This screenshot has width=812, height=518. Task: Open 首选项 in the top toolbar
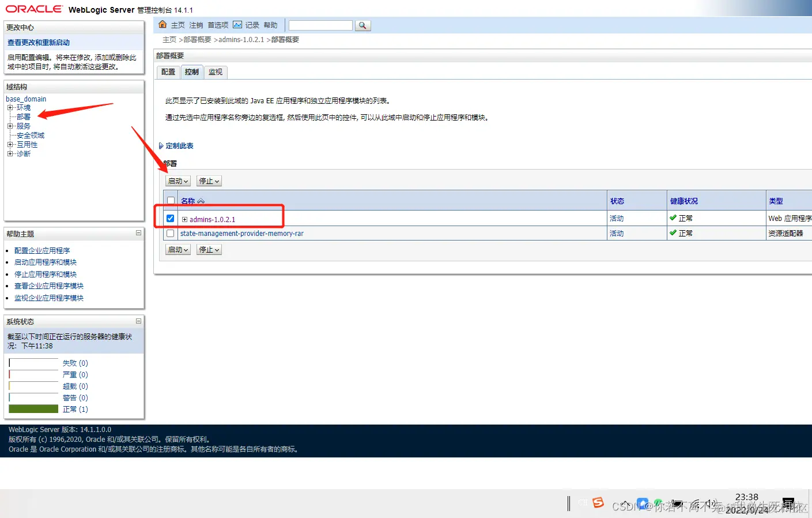coord(218,25)
